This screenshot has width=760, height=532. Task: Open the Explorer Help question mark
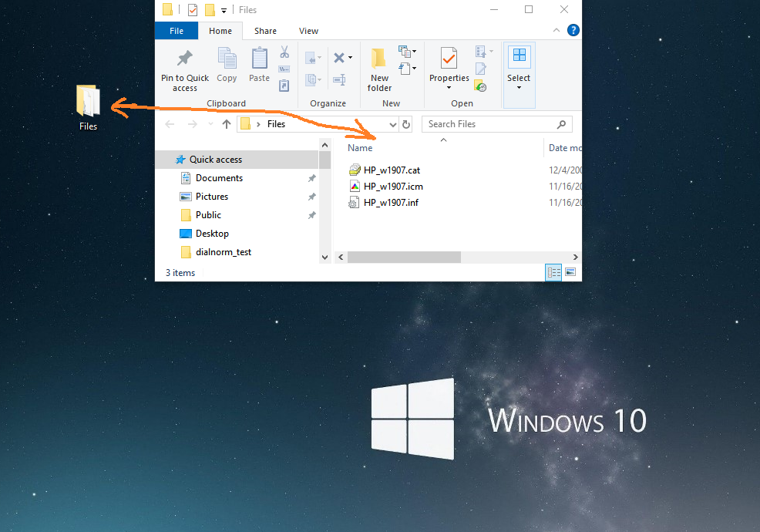pos(573,31)
